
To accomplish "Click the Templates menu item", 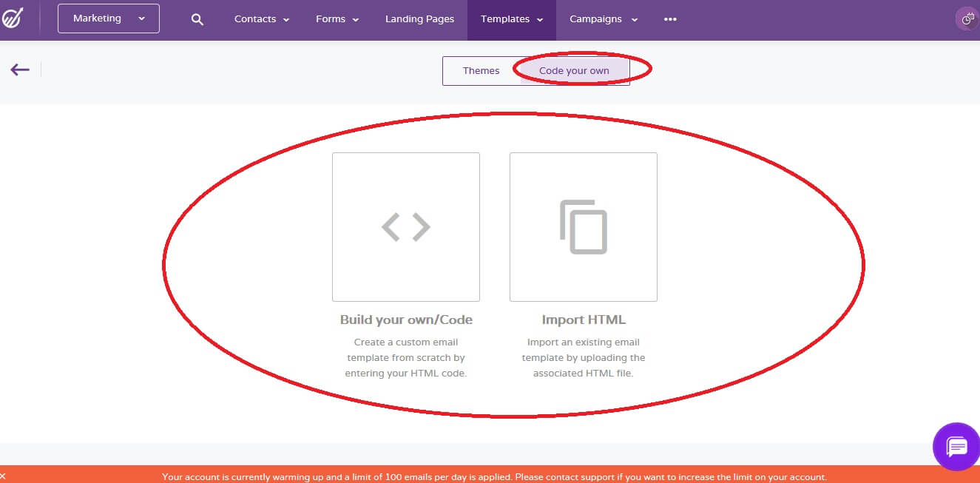I will pyautogui.click(x=506, y=19).
